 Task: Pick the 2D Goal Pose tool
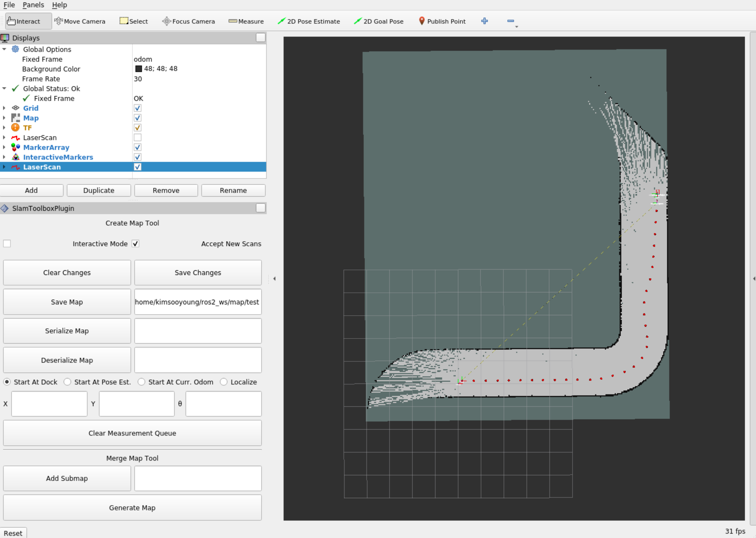[378, 21]
